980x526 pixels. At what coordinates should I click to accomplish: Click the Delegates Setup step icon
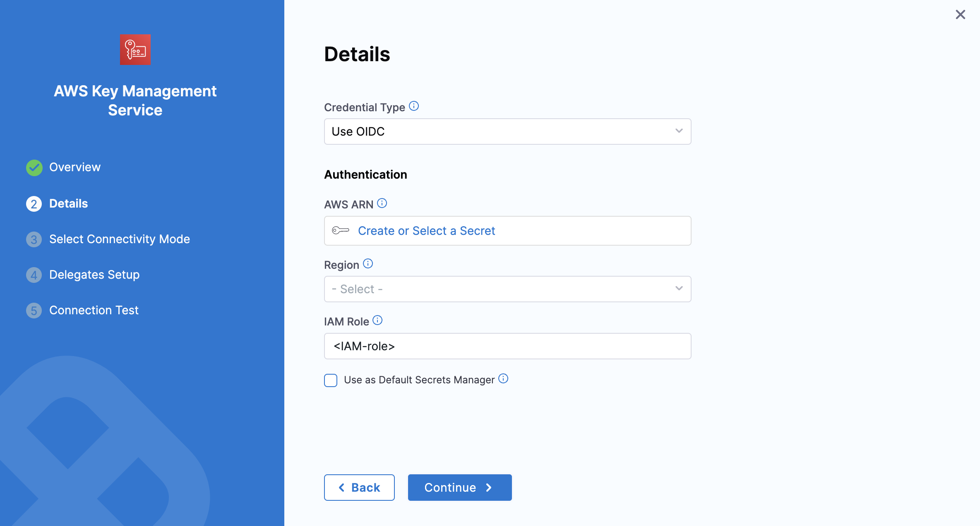coord(33,274)
